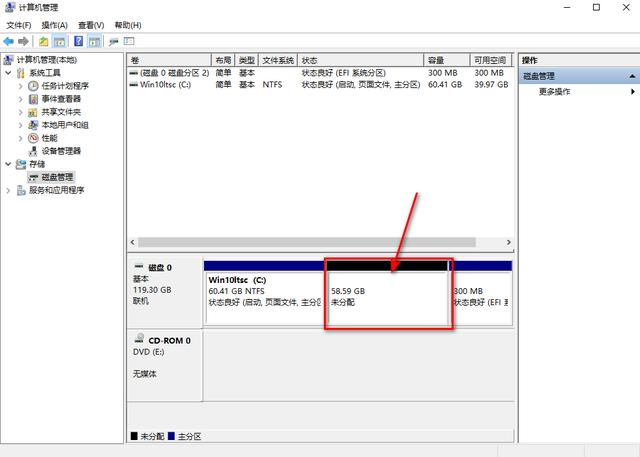Click the 服务和应用程序 icon

pyautogui.click(x=21, y=190)
